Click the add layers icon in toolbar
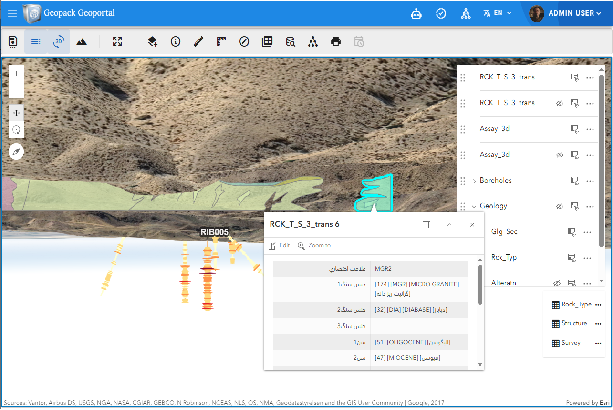613x410 pixels. point(152,42)
